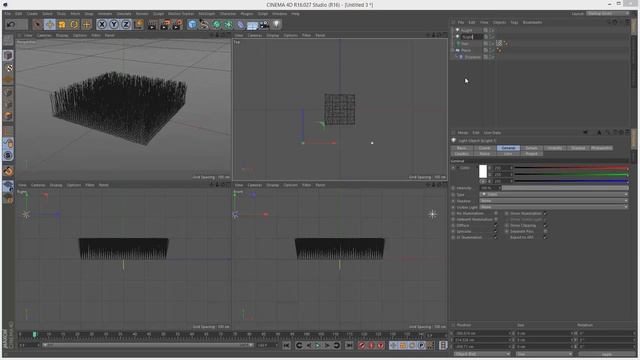Click Make Editable icon in left palette

(x=8, y=40)
